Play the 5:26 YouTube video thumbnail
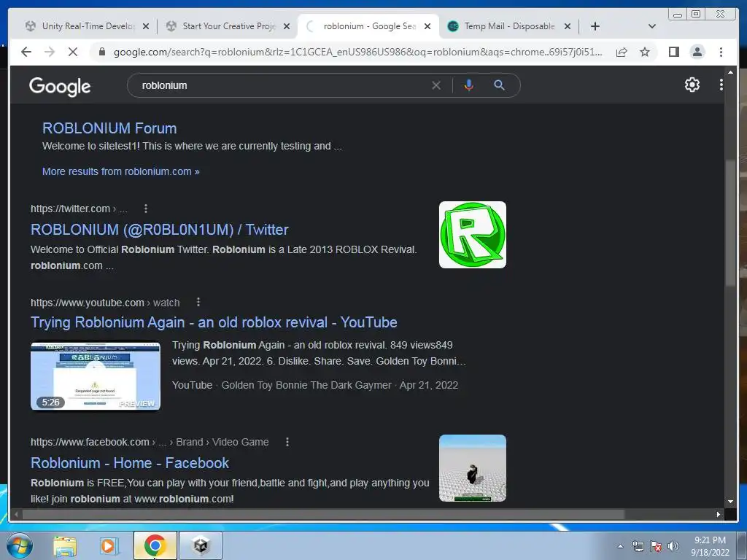The height and width of the screenshot is (560, 747). [96, 376]
